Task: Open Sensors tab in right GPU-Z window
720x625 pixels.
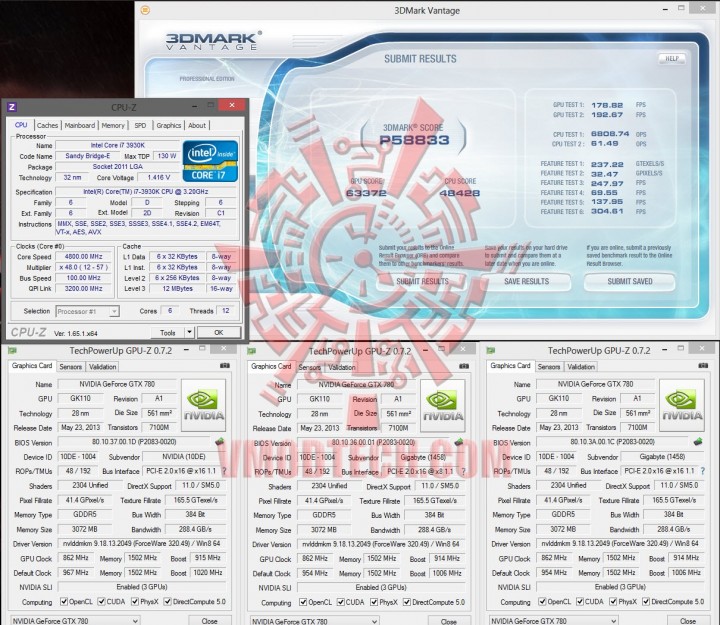Action: (549, 366)
